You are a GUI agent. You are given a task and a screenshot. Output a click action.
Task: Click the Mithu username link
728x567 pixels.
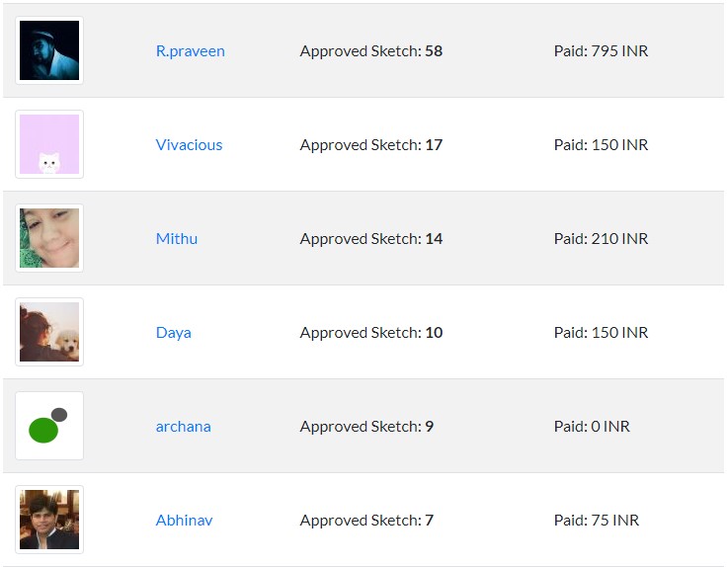pyautogui.click(x=177, y=238)
